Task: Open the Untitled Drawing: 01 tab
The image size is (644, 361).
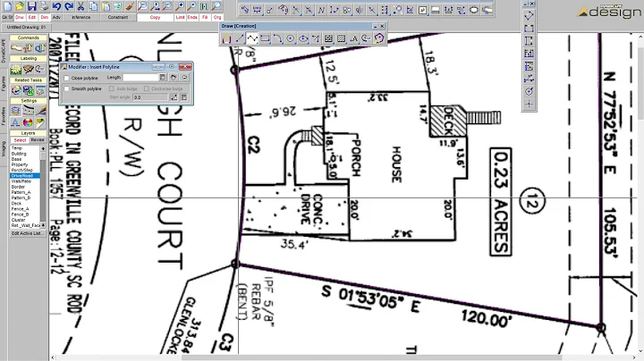Action: pyautogui.click(x=26, y=27)
